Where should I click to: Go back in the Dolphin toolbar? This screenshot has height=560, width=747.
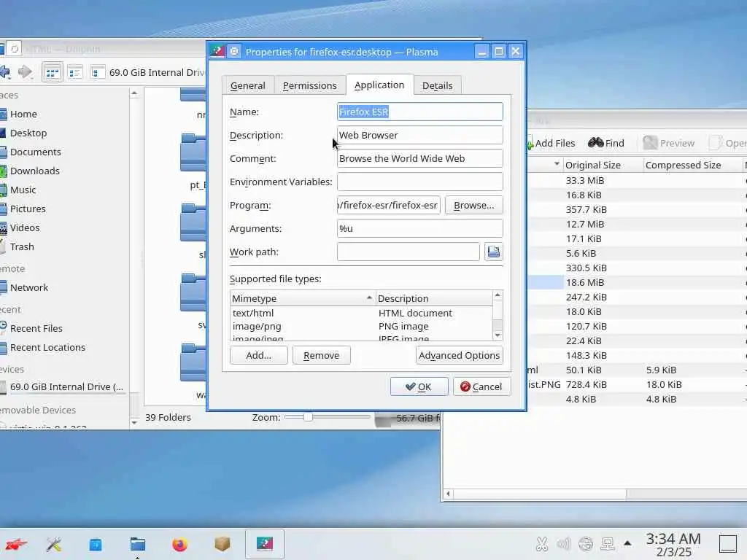5,72
